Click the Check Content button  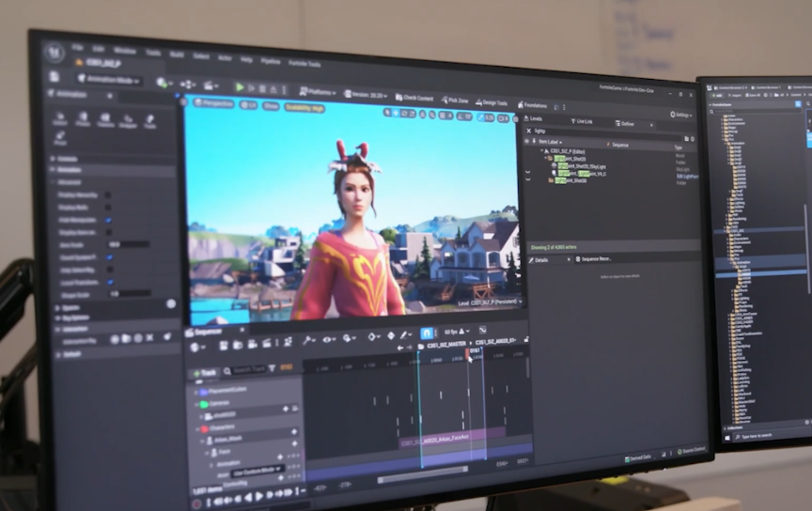click(x=414, y=98)
